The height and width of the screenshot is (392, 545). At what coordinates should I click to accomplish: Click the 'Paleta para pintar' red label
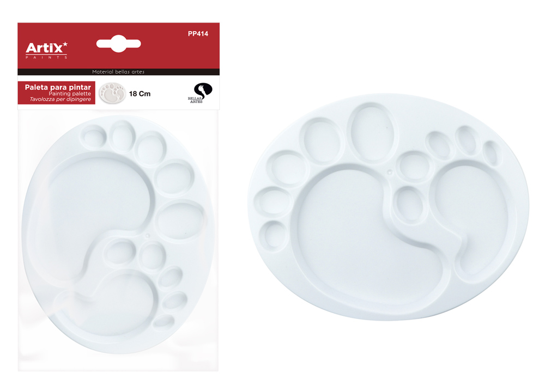click(x=57, y=93)
